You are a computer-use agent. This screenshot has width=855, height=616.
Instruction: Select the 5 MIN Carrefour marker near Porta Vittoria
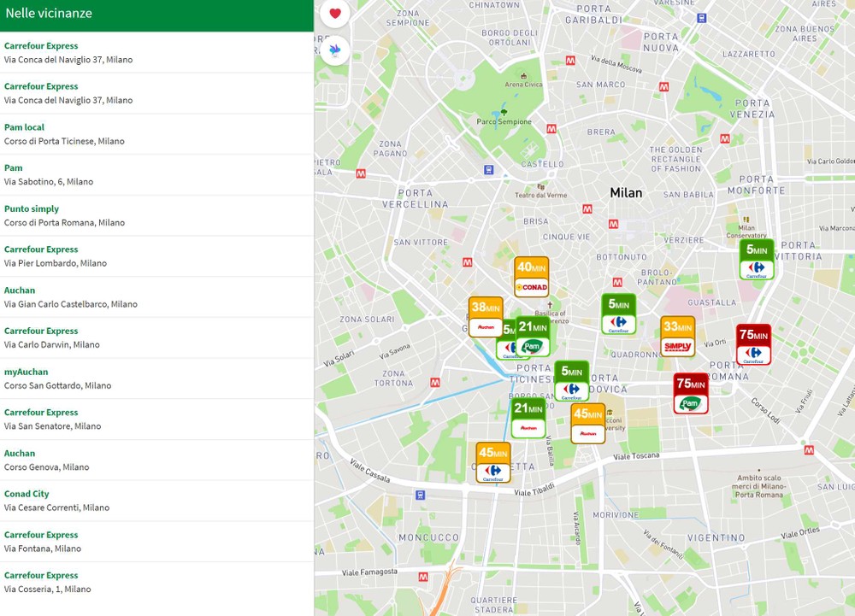(757, 260)
